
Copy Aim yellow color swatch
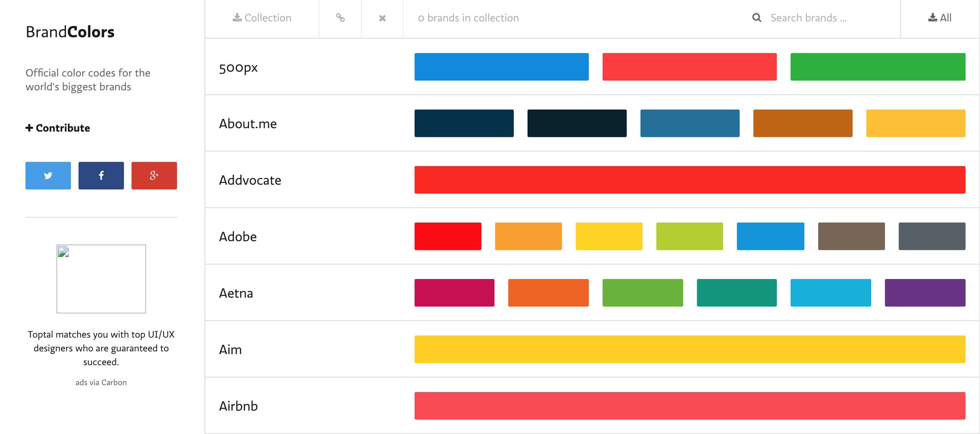(x=690, y=349)
